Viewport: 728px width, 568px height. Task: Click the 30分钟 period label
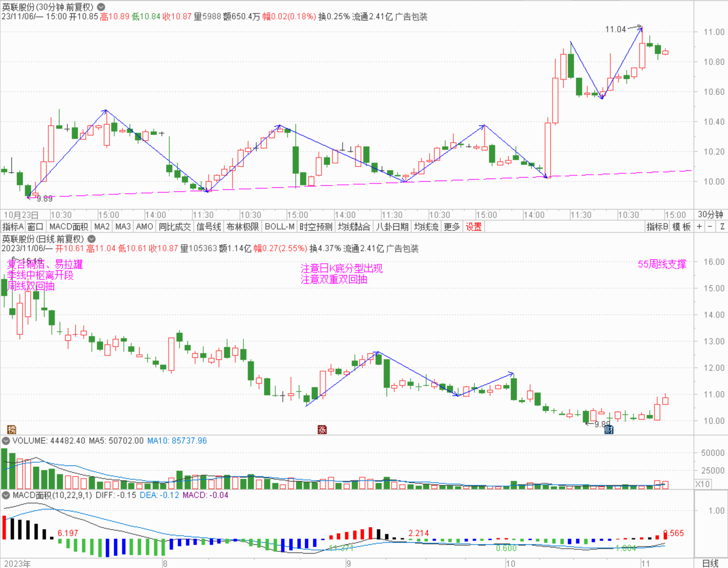[710, 214]
